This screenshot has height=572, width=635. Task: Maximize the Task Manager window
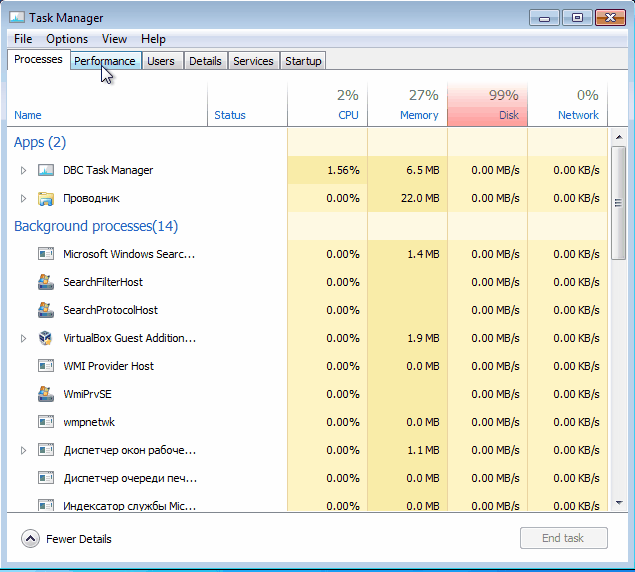(577, 18)
